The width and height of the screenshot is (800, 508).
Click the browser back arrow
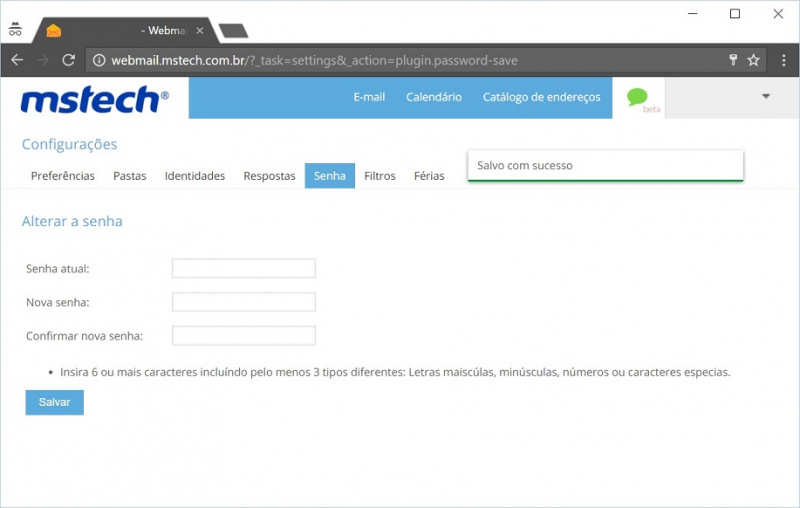click(17, 60)
